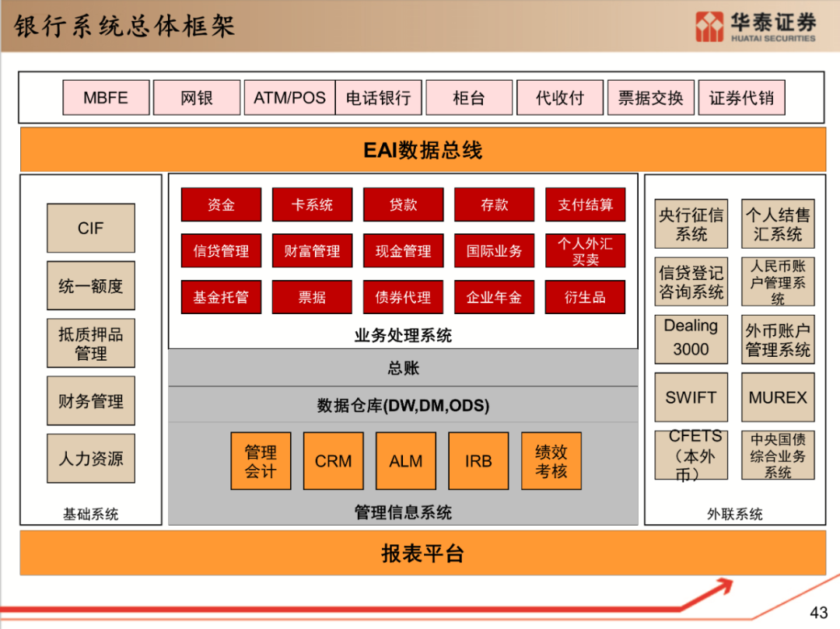The image size is (840, 629).
Task: Select the MUREX system block
Action: point(778,397)
